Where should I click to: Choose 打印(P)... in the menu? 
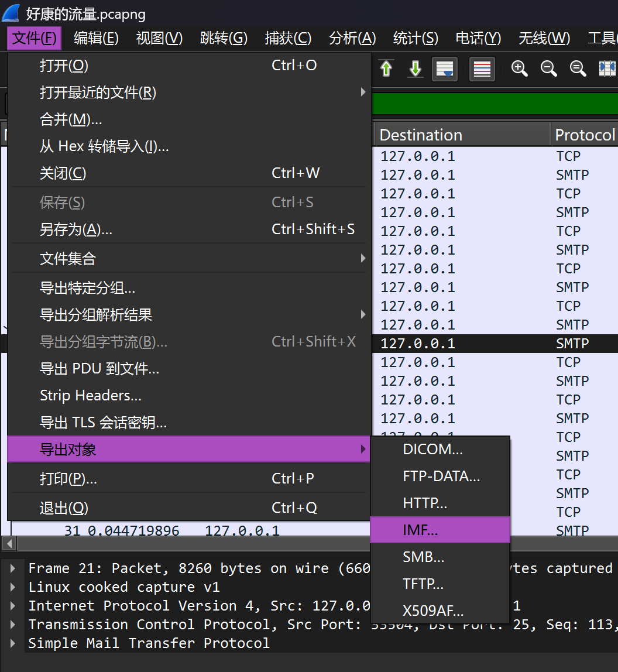tap(189, 479)
